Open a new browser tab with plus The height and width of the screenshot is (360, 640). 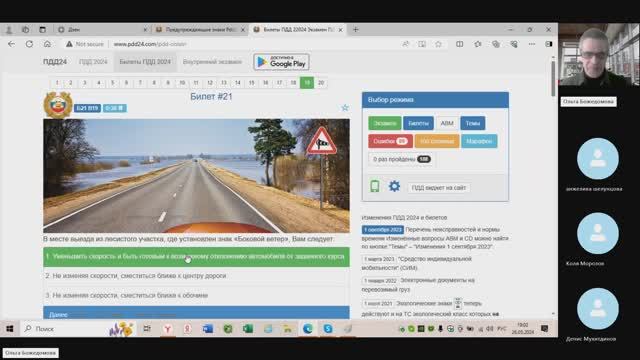tap(356, 29)
